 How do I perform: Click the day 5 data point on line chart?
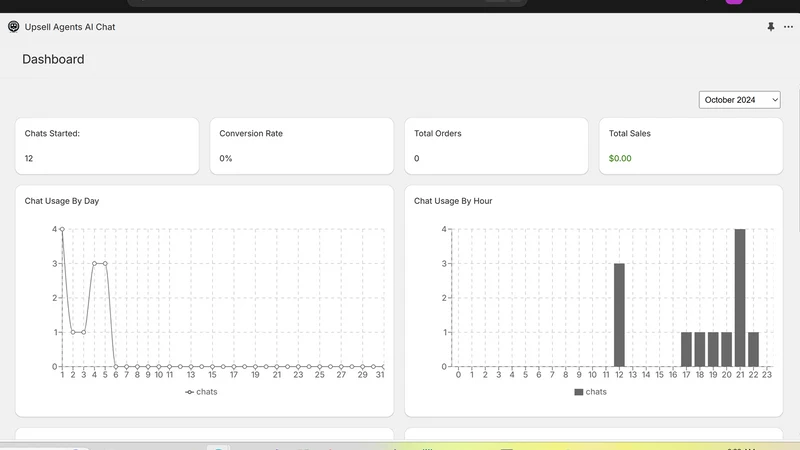tap(105, 263)
